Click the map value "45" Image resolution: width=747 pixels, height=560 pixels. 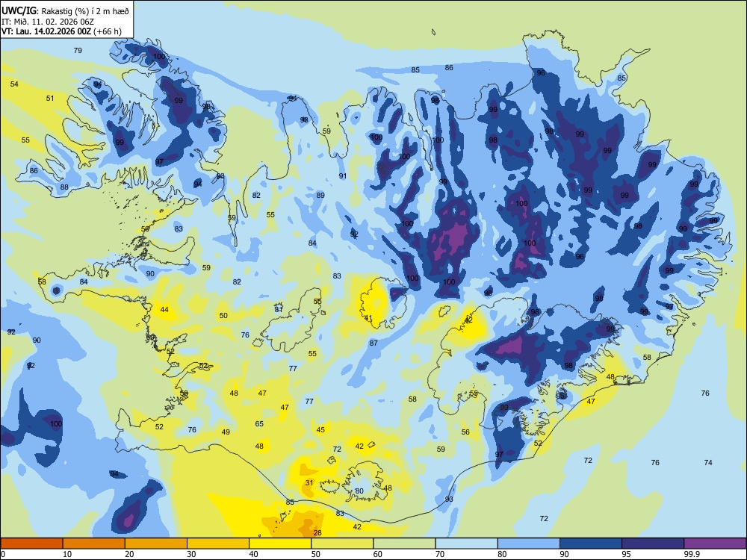click(320, 429)
